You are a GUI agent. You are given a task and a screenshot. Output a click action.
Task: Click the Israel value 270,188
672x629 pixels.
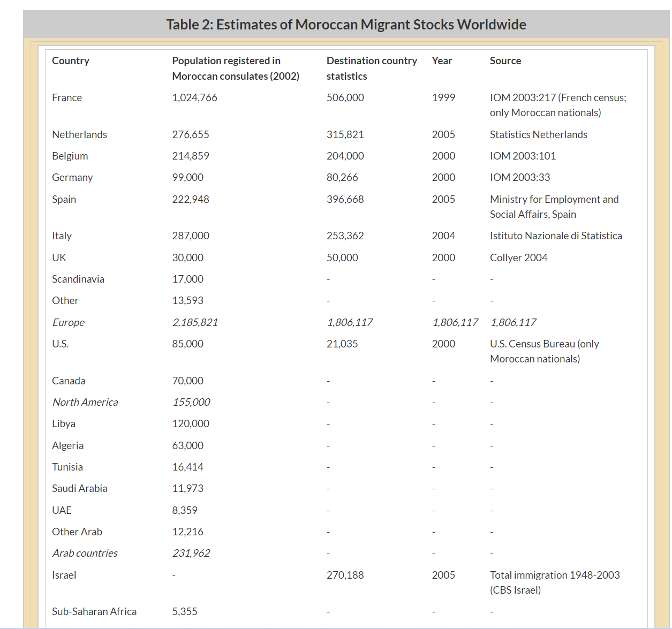click(x=345, y=575)
